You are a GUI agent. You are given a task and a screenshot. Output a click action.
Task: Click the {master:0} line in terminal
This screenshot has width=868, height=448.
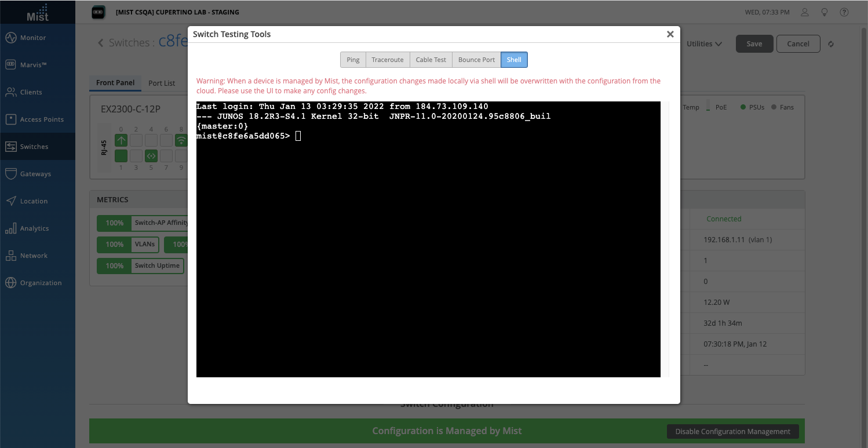[x=222, y=126]
